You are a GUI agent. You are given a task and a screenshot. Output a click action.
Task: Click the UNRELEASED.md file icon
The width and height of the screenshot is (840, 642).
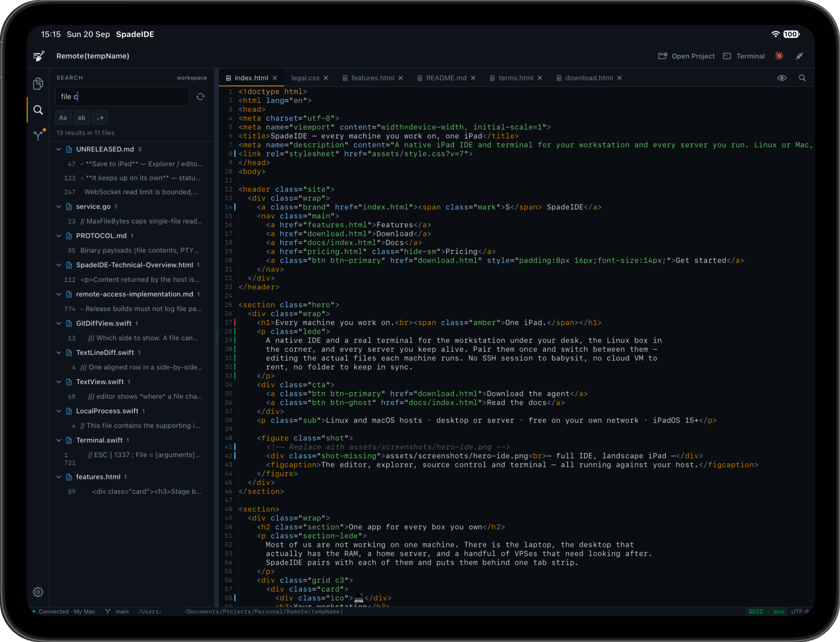tap(69, 149)
